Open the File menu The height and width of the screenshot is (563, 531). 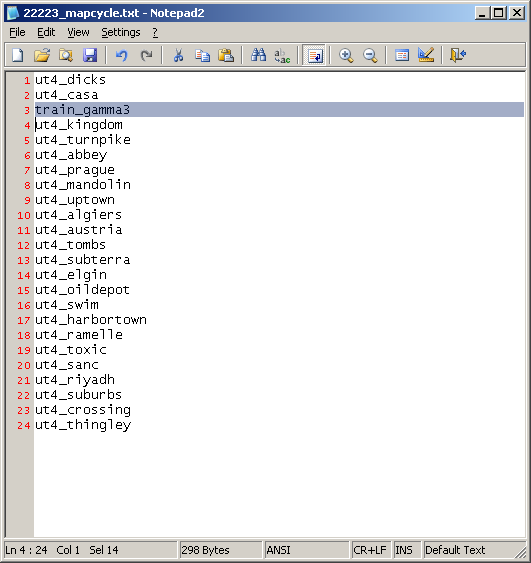[17, 32]
